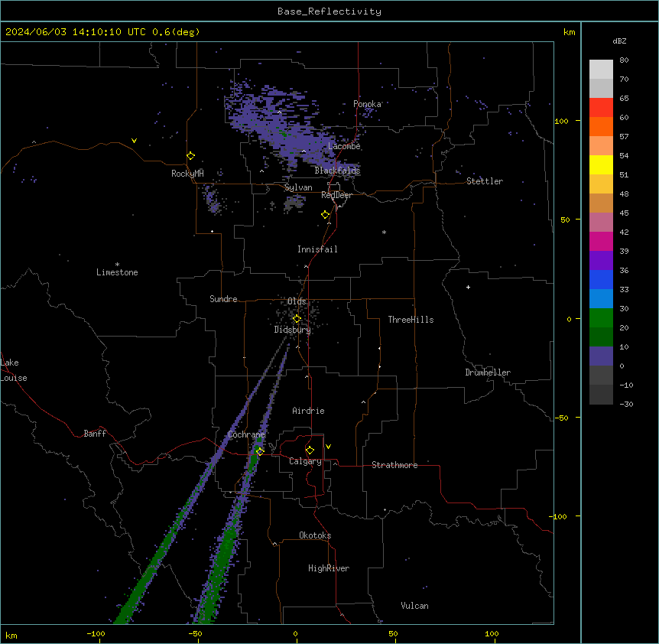659x644 pixels.
Task: Click the dBZ legend heading
Action: click(x=619, y=41)
